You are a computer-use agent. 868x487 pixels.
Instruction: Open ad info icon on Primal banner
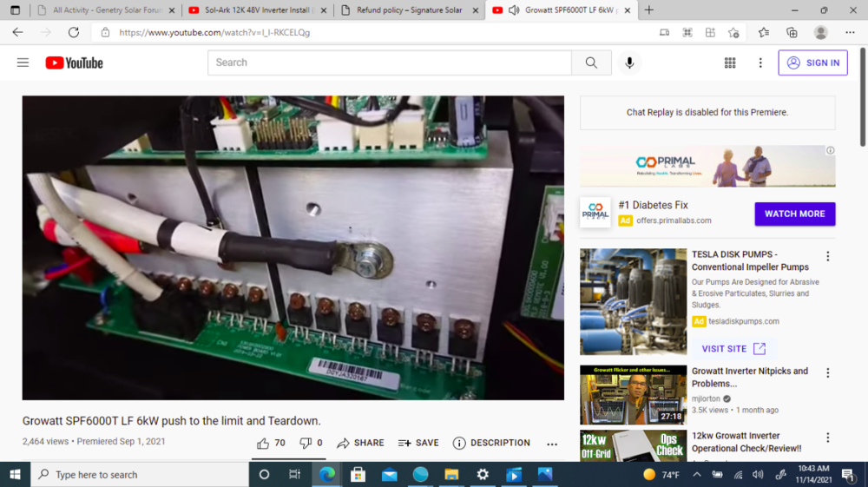[830, 150]
